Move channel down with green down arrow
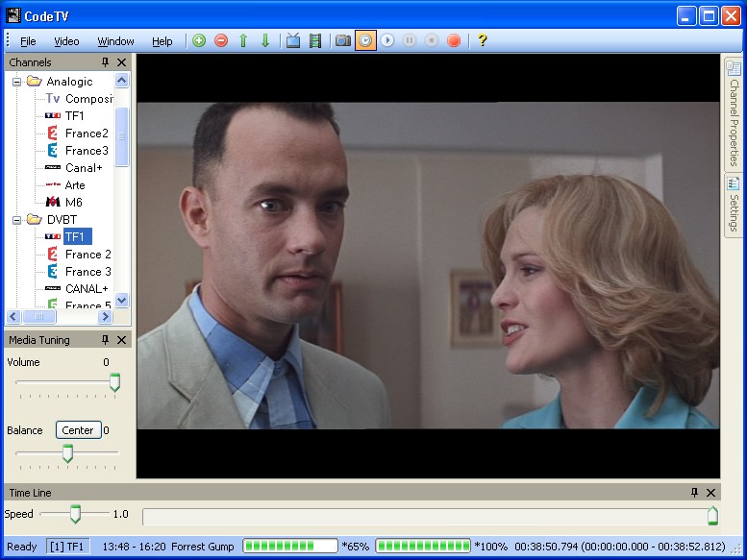The width and height of the screenshot is (747, 560). pyautogui.click(x=265, y=41)
